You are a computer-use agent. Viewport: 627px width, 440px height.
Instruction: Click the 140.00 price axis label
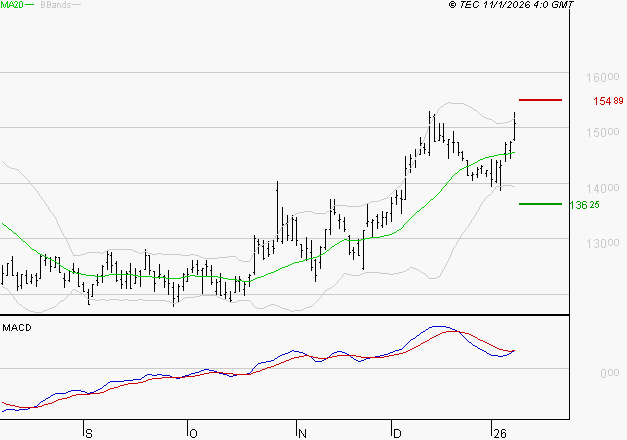tap(603, 188)
